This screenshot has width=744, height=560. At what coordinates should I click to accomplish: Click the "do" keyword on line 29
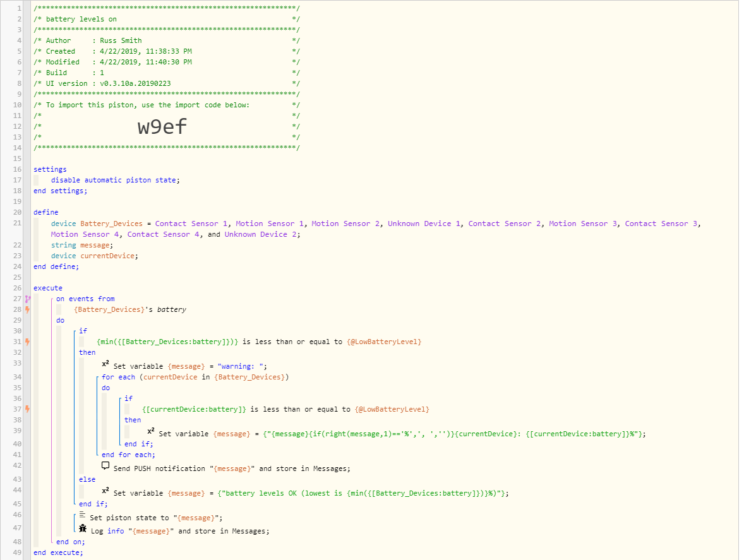coord(60,321)
